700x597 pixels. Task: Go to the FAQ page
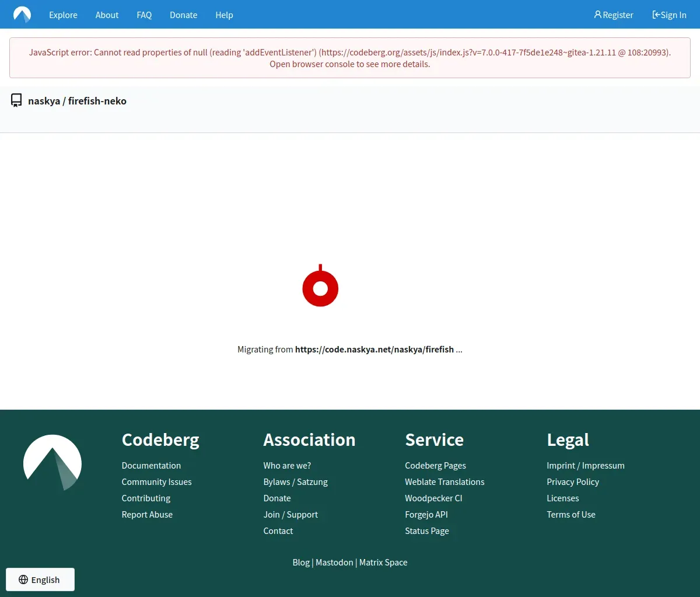(144, 15)
